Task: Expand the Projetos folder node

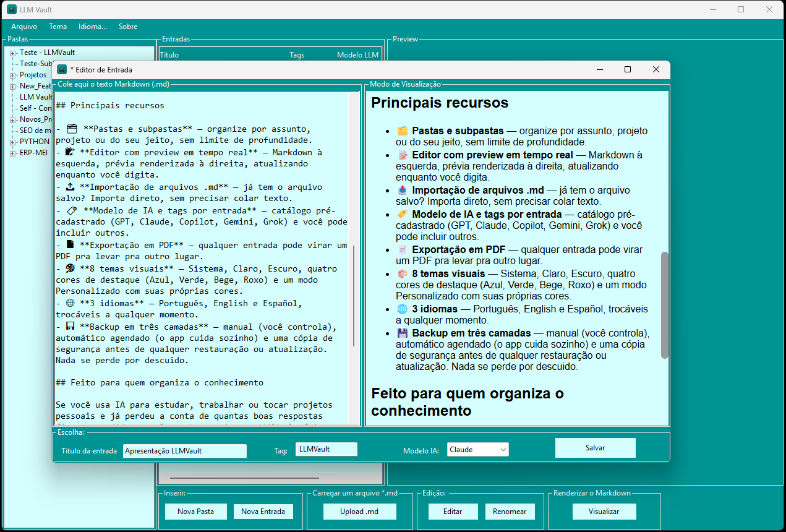Action: click(x=12, y=75)
